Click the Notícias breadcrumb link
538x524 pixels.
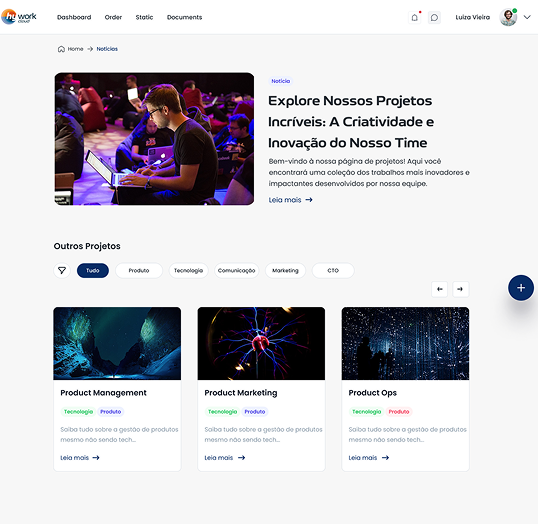click(x=107, y=49)
